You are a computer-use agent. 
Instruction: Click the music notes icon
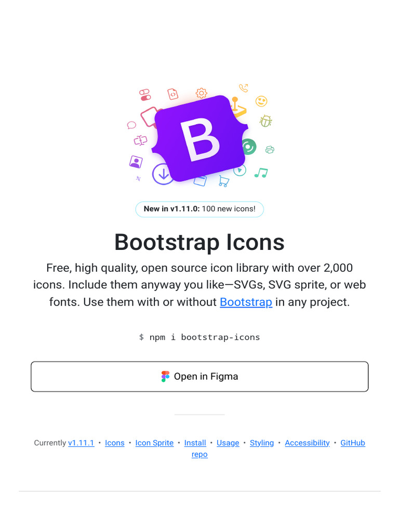tap(261, 172)
